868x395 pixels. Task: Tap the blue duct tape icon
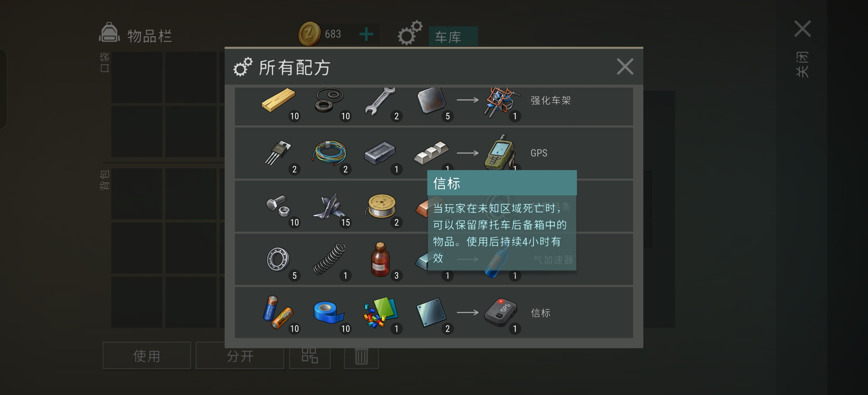328,312
